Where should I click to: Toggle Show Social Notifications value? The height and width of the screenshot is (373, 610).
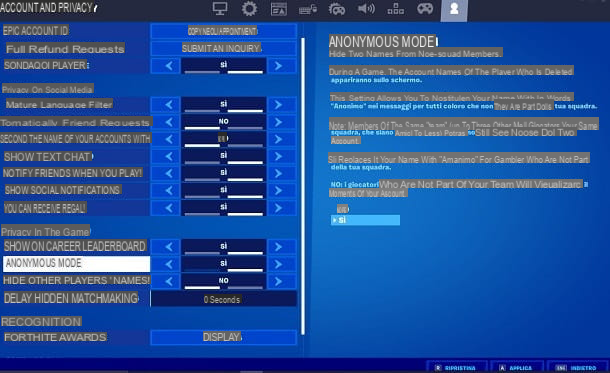tap(224, 191)
